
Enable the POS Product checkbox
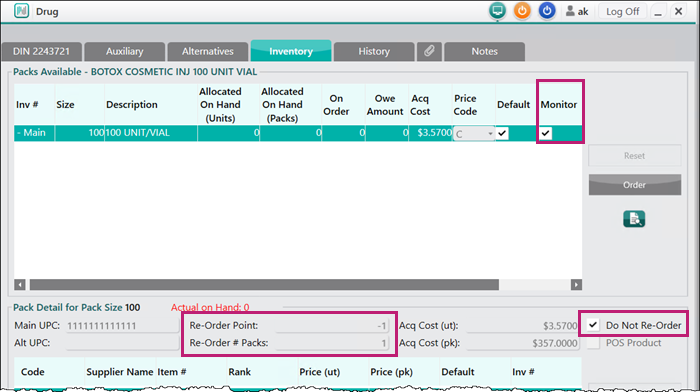point(593,343)
